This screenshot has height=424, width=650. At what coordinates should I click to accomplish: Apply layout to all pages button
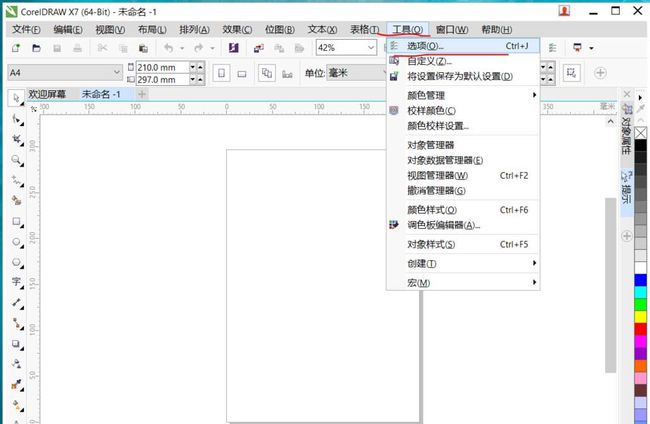(267, 73)
